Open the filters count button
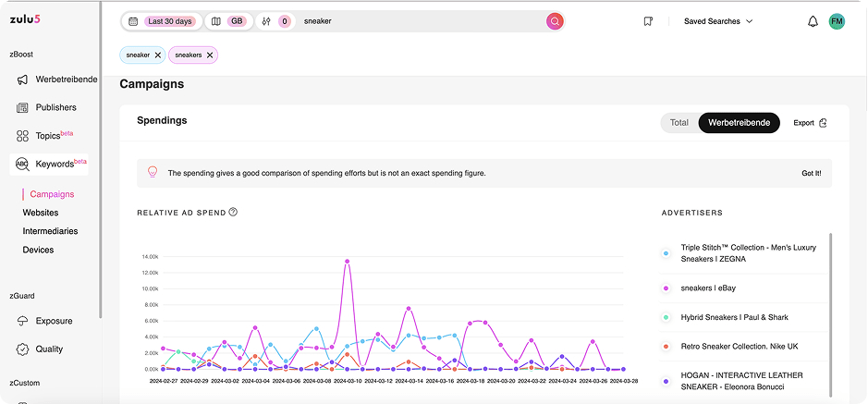This screenshot has height=404, width=868. [276, 21]
